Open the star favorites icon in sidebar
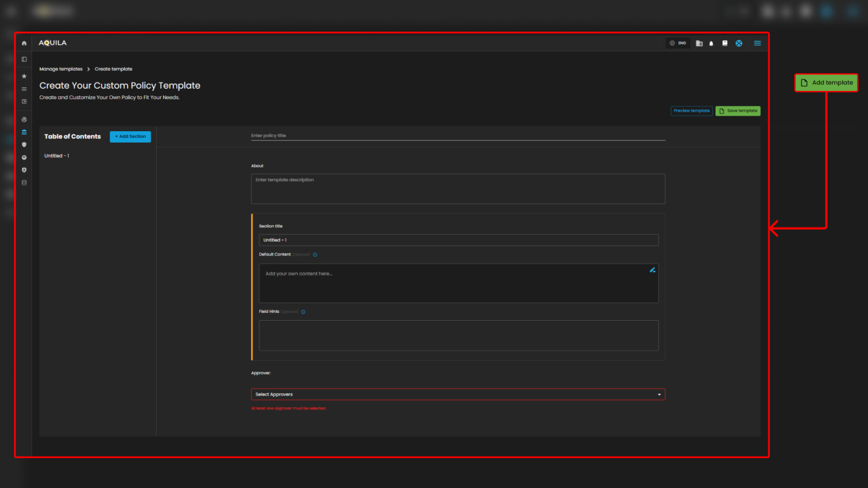 24,76
